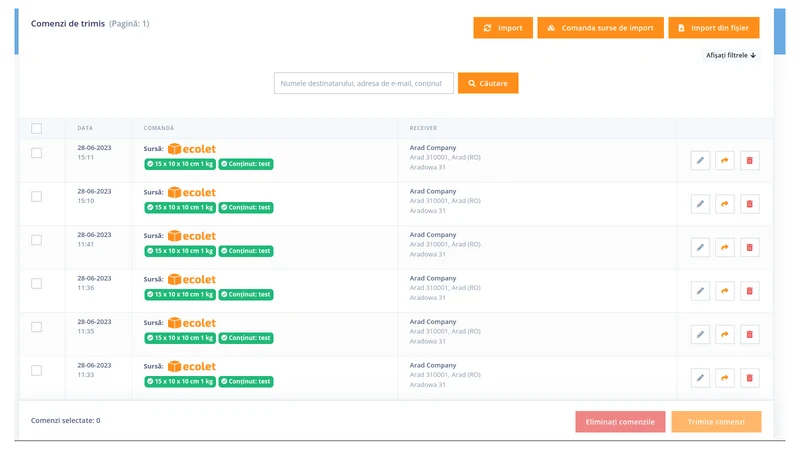
Task: Click Trimite comenzi button
Action: point(716,422)
